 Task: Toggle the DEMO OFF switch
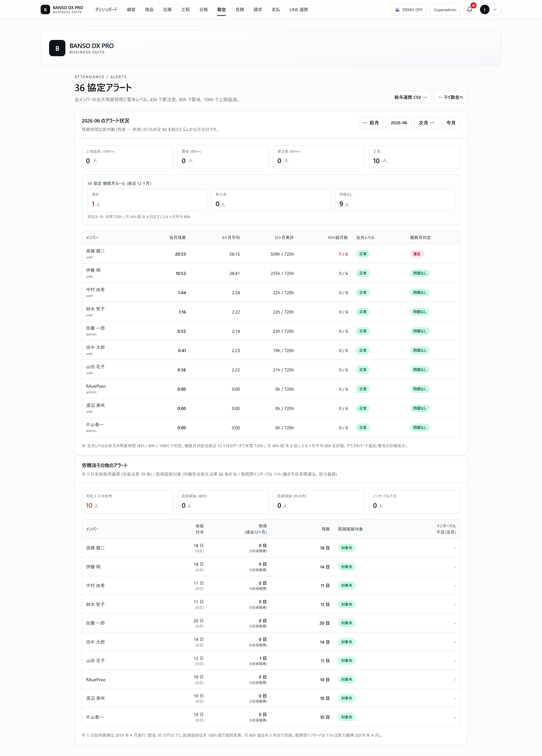tap(408, 10)
